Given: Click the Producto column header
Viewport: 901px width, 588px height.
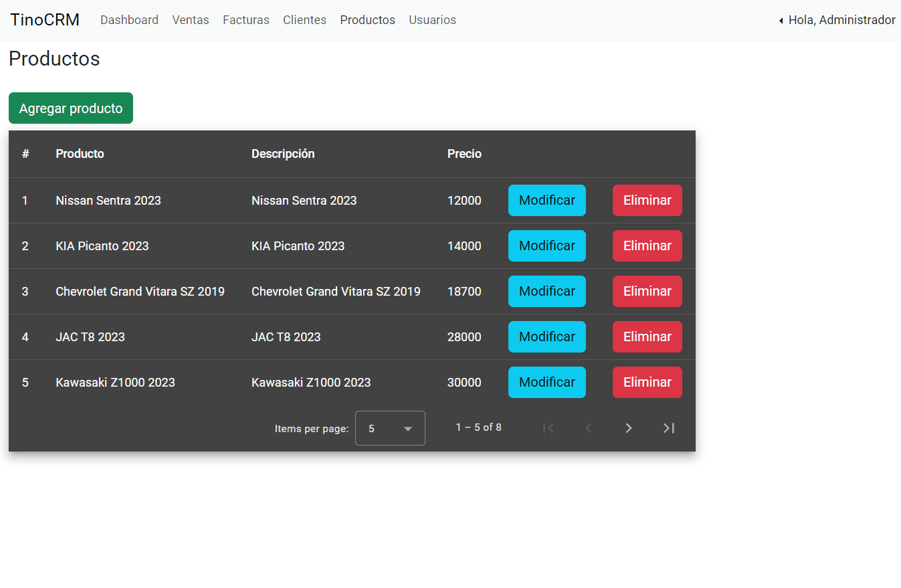Looking at the screenshot, I should pyautogui.click(x=80, y=154).
